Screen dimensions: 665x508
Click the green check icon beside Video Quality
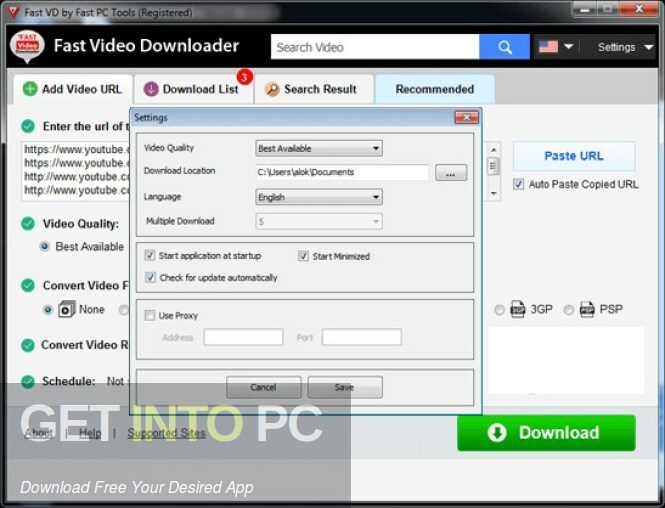tap(28, 223)
